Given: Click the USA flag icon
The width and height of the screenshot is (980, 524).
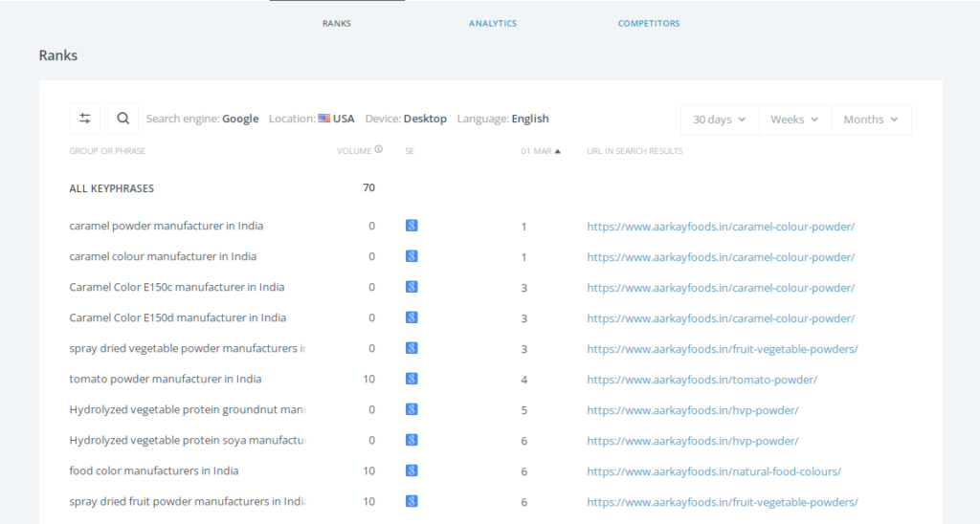Looking at the screenshot, I should (x=323, y=119).
